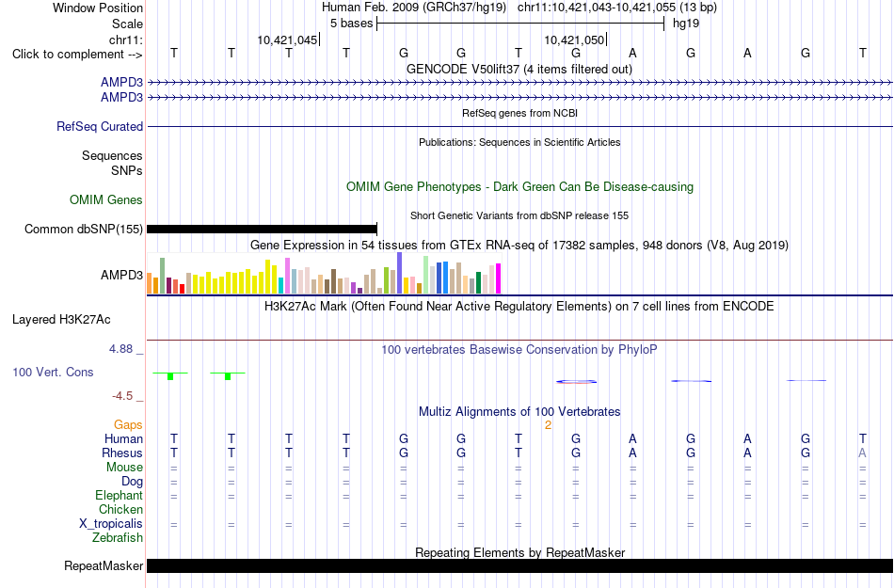The height and width of the screenshot is (588, 894).
Task: Click the orange gap count '2'
Action: (x=548, y=425)
